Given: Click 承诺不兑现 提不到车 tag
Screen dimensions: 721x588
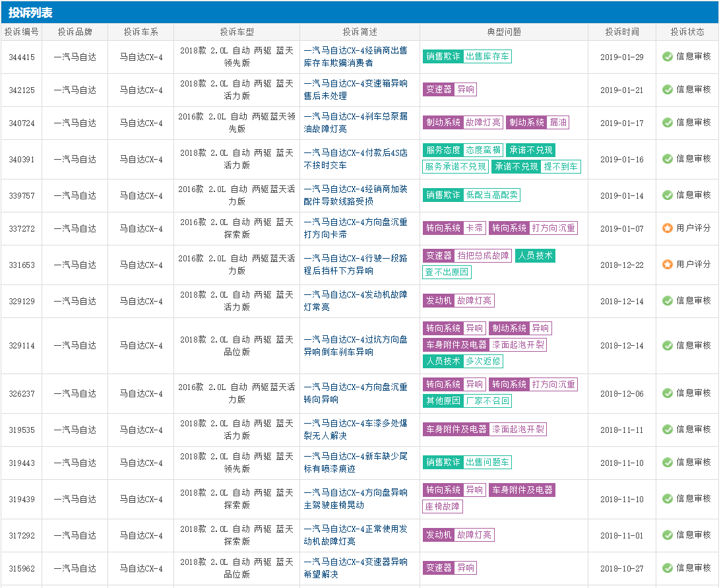Looking at the screenshot, I should coord(536,167).
